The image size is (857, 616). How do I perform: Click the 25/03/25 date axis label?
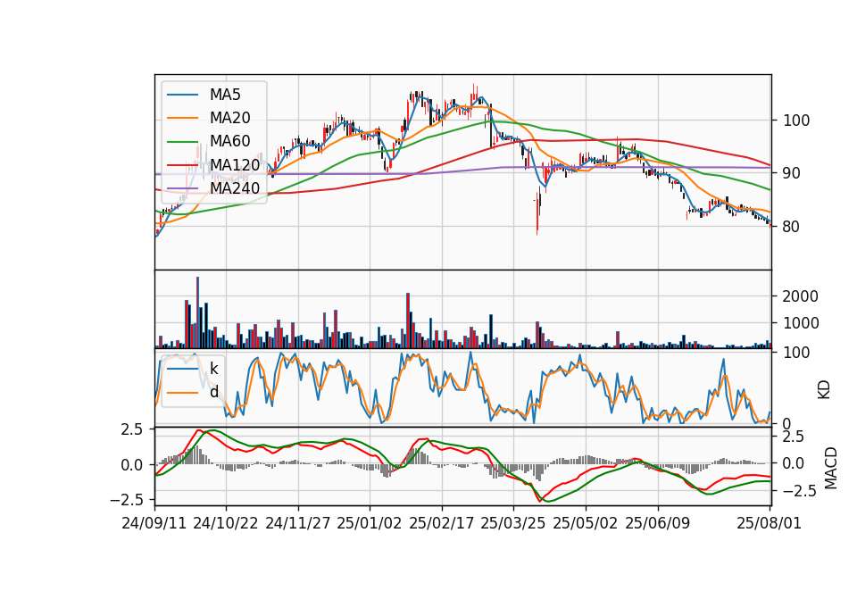point(513,523)
